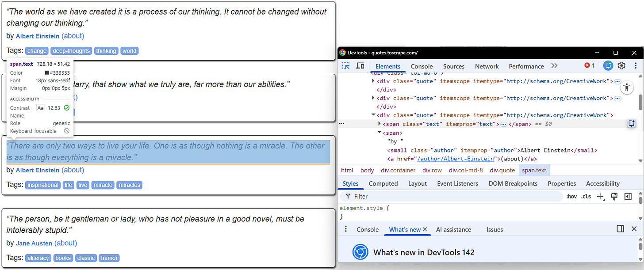Screen dimensions: 644x270
Task: Click the div.col-md-8 breadcrumb
Action: point(467,170)
